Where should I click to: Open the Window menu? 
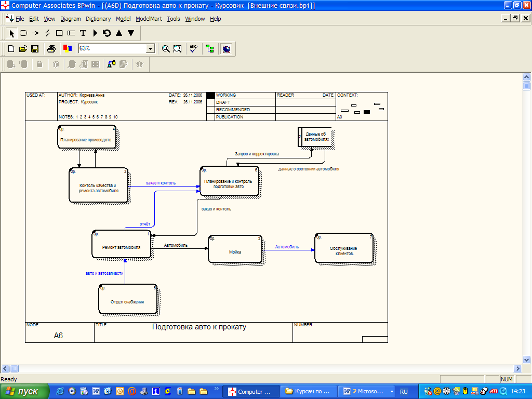pyautogui.click(x=195, y=19)
